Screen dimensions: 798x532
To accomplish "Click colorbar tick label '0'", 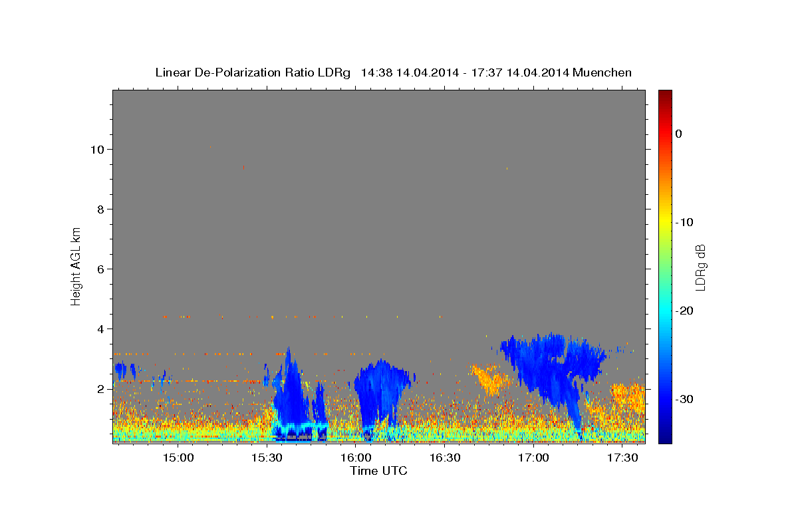I will (x=678, y=134).
